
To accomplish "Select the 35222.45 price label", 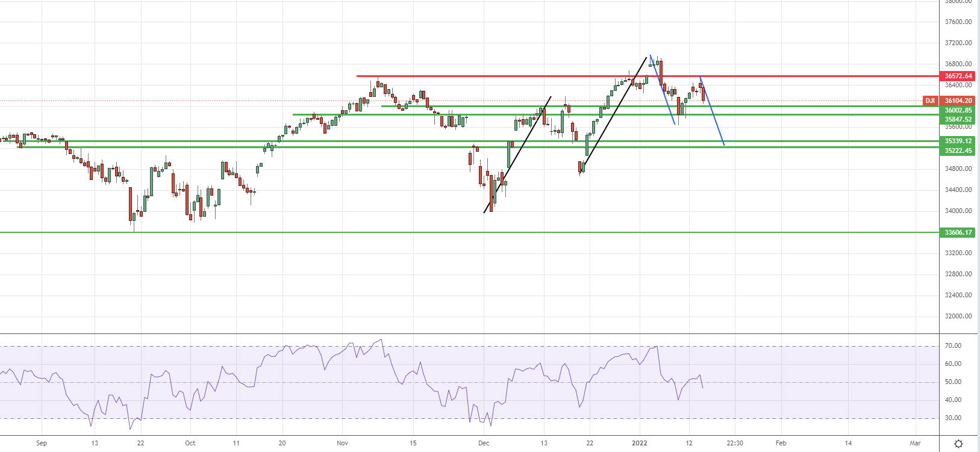I will pyautogui.click(x=958, y=150).
